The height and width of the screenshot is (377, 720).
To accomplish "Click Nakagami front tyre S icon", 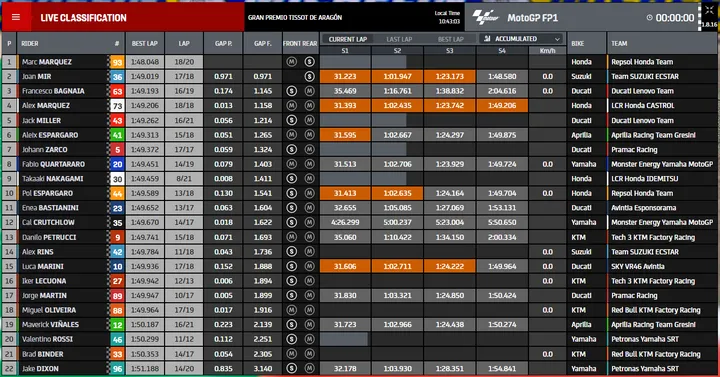I will pos(291,179).
